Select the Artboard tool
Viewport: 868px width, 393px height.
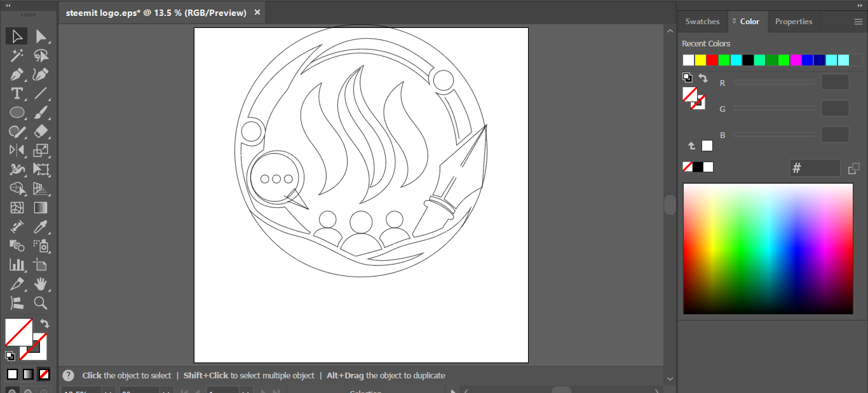point(41,265)
